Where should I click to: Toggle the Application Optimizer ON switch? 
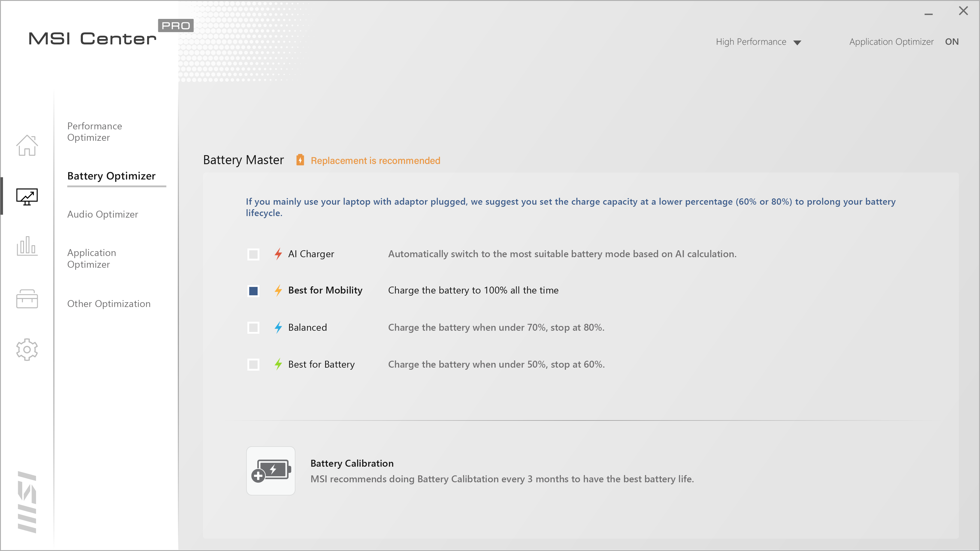click(952, 42)
